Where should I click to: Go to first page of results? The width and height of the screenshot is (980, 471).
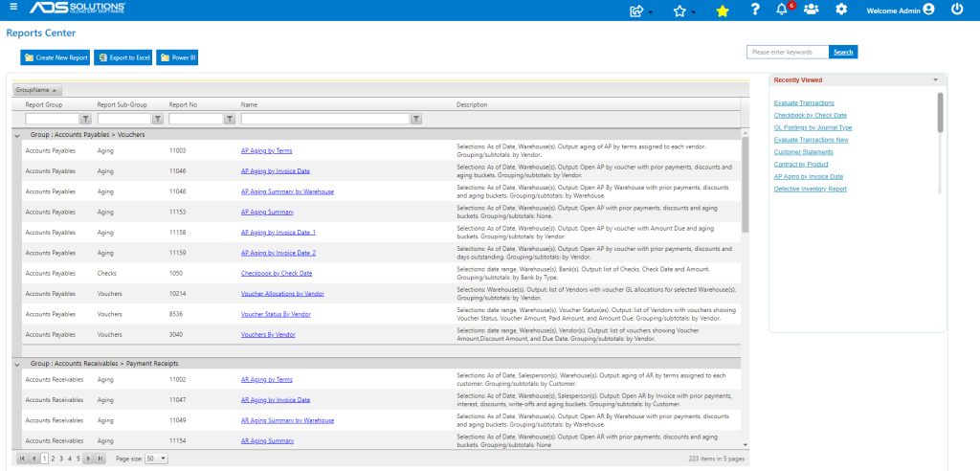click(x=22, y=459)
